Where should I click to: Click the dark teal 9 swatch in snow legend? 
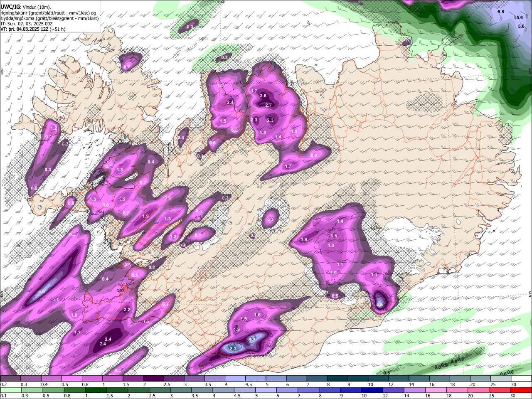(357, 379)
